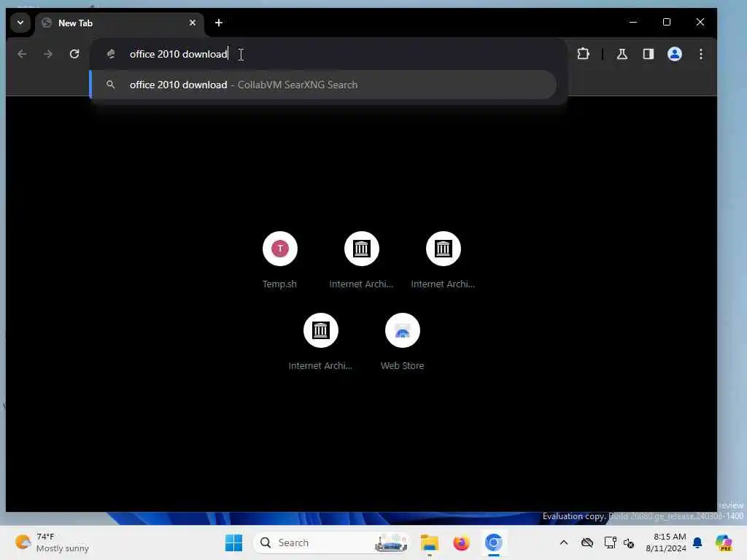Viewport: 747px width, 560px height.
Task: Show hidden system tray icons
Action: pos(564,542)
